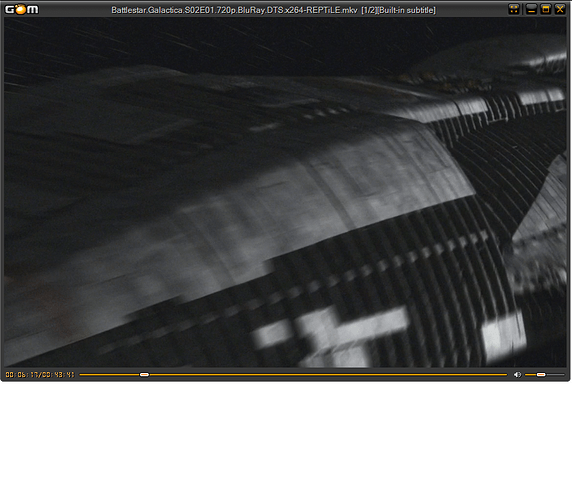Toggle the elapsed time display format
572x500 pixels.
[21, 375]
